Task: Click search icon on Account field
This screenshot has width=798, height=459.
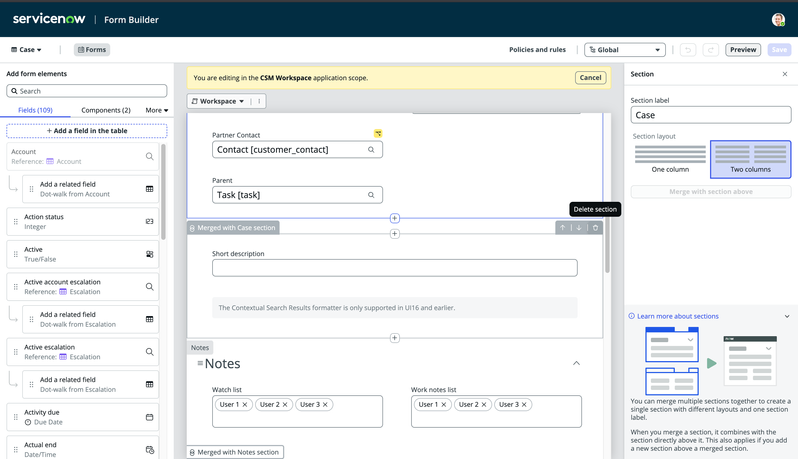Action: click(x=150, y=156)
